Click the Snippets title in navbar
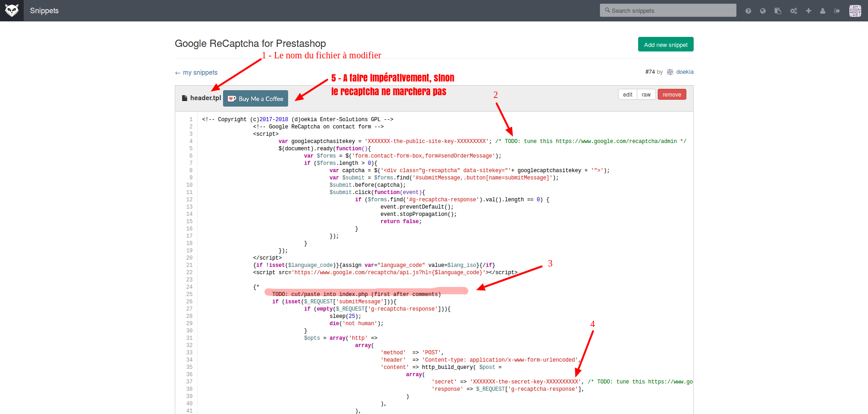 click(x=44, y=10)
